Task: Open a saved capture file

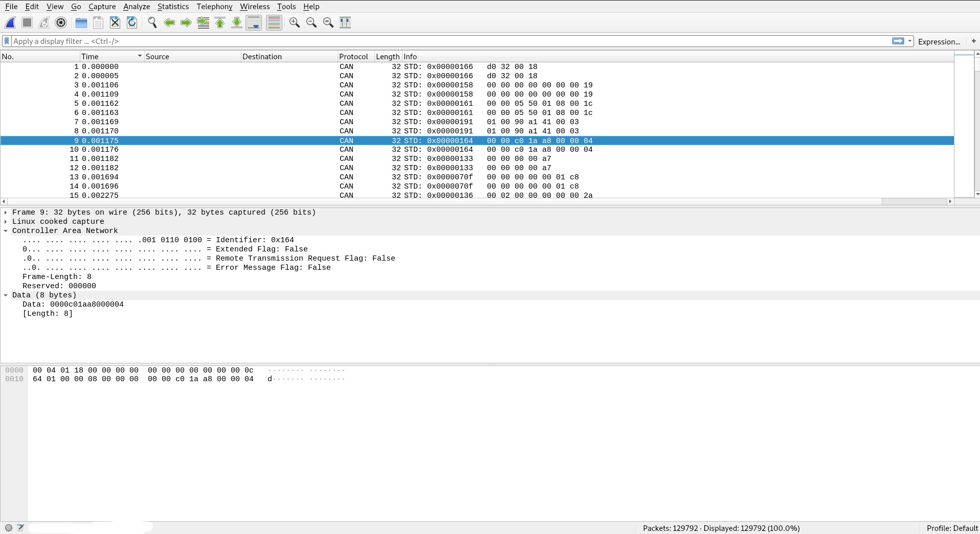Action: click(x=80, y=22)
